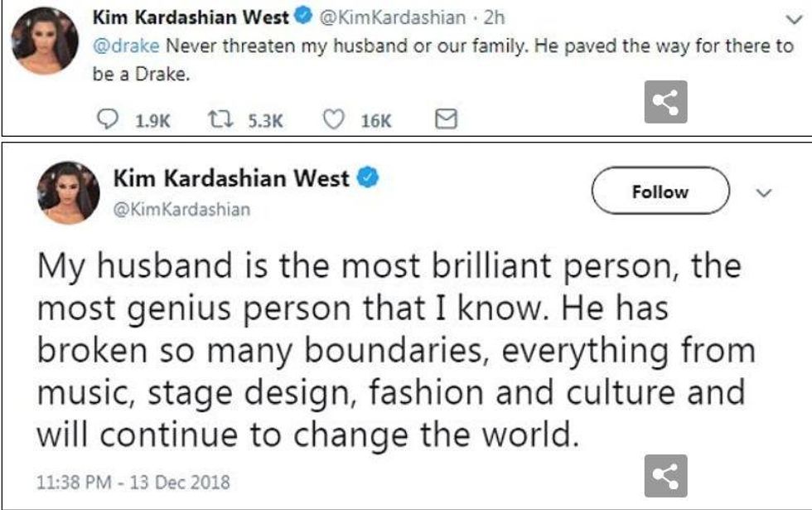Click the @KimKardashian handle under bottom name
The height and width of the screenshot is (510, 812).
(181, 210)
